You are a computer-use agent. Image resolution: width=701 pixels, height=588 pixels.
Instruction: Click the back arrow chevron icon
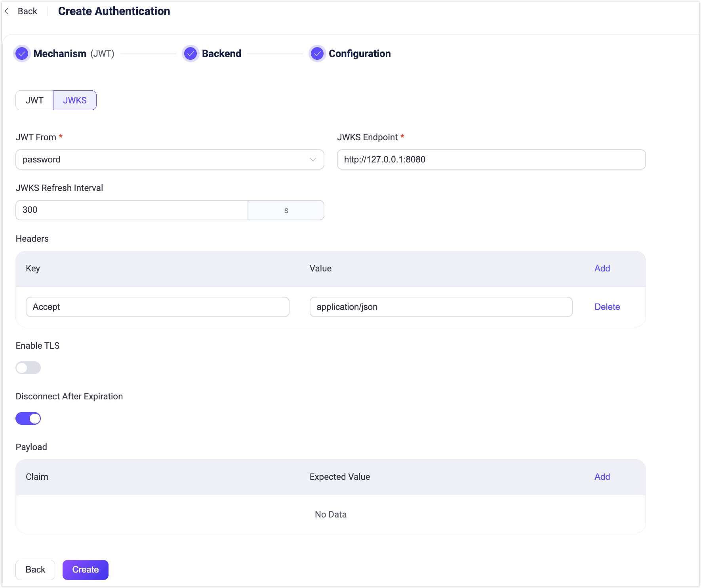click(7, 11)
